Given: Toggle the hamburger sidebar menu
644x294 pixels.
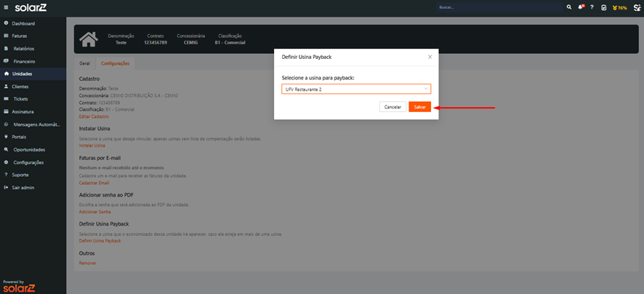Looking at the screenshot, I should [7, 7].
